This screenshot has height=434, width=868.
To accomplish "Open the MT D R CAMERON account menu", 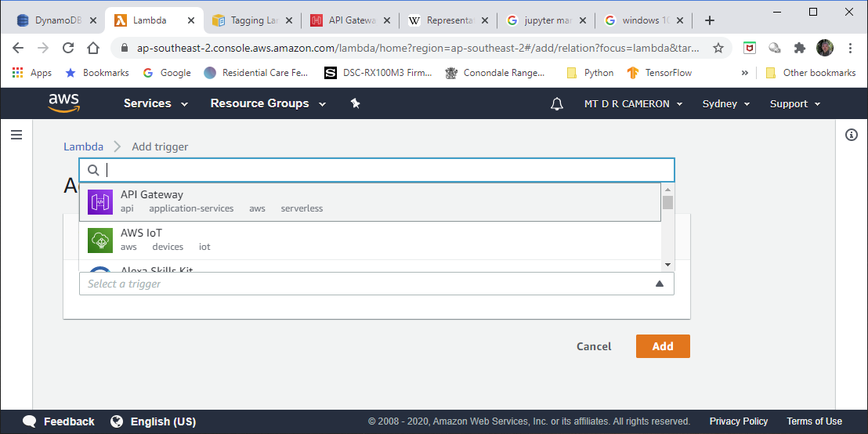I will 633,103.
